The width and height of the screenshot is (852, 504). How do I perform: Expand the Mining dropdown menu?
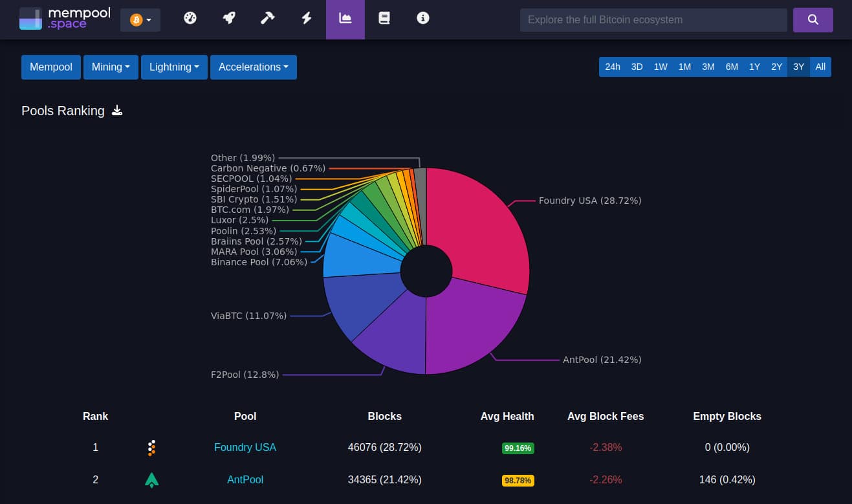click(x=110, y=67)
